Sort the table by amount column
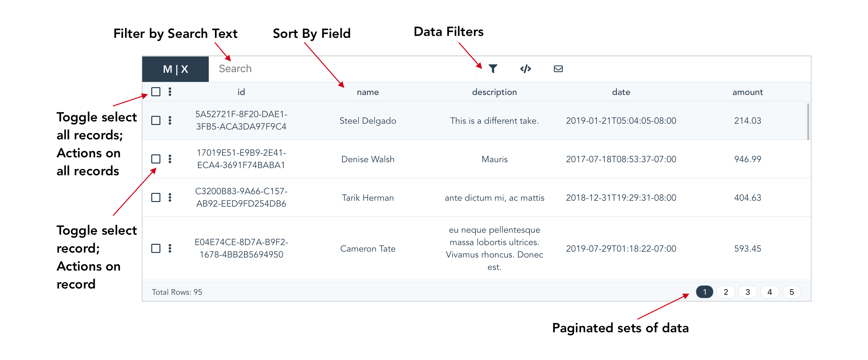The width and height of the screenshot is (868, 360). [747, 92]
